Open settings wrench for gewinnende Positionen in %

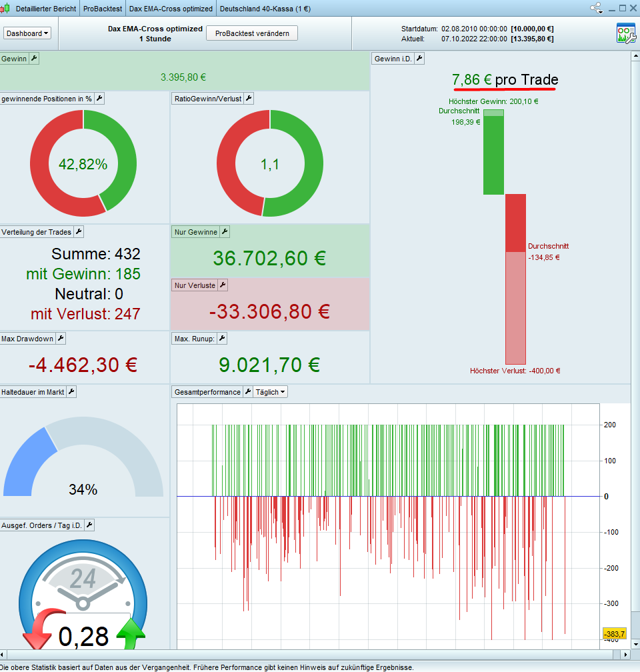(99, 99)
